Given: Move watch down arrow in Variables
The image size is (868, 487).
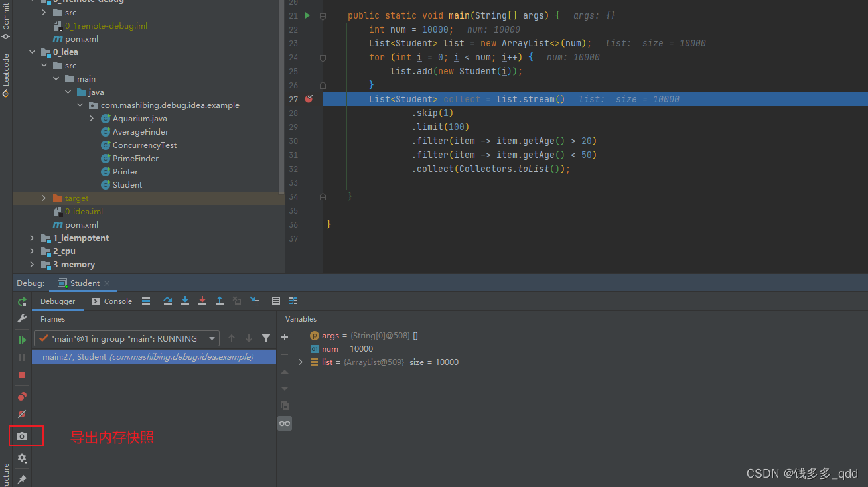Looking at the screenshot, I should click(x=285, y=389).
